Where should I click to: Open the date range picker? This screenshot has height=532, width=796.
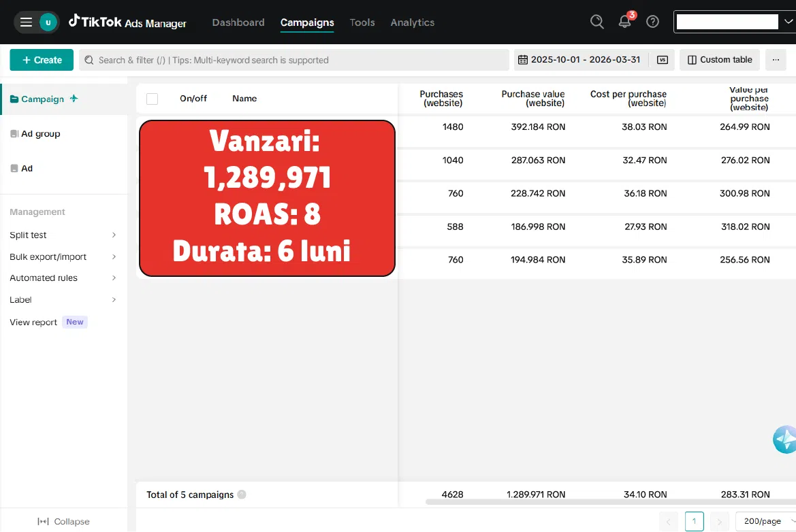[x=579, y=60]
